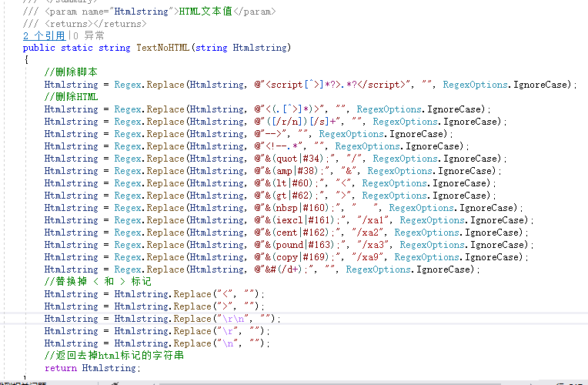Open the 2 个引用 references link
588x385 pixels.
(44, 35)
